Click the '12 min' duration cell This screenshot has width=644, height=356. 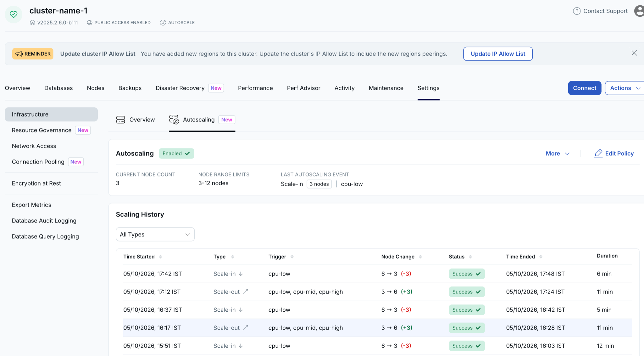pos(605,346)
